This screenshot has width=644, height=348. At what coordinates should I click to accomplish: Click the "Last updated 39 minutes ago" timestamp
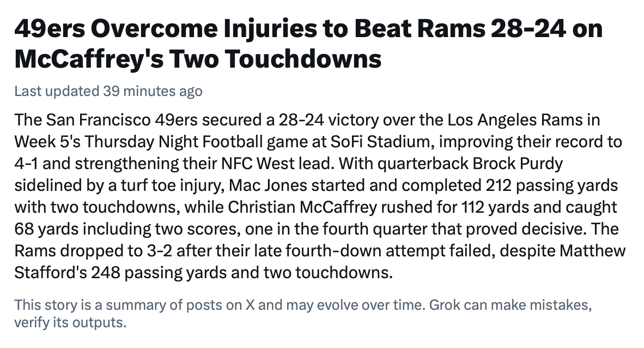click(108, 91)
